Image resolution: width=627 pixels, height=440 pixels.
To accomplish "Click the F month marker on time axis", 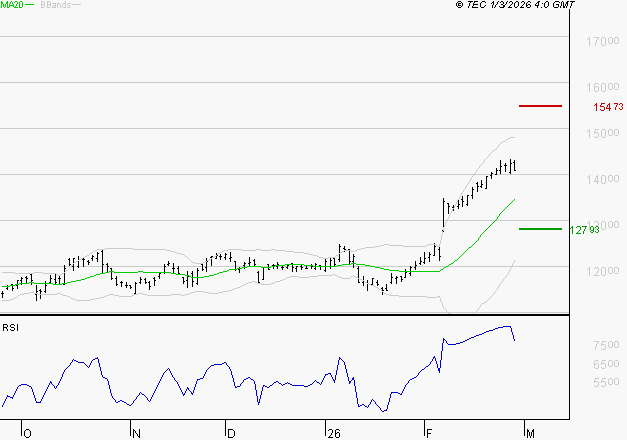I will pos(429,434).
